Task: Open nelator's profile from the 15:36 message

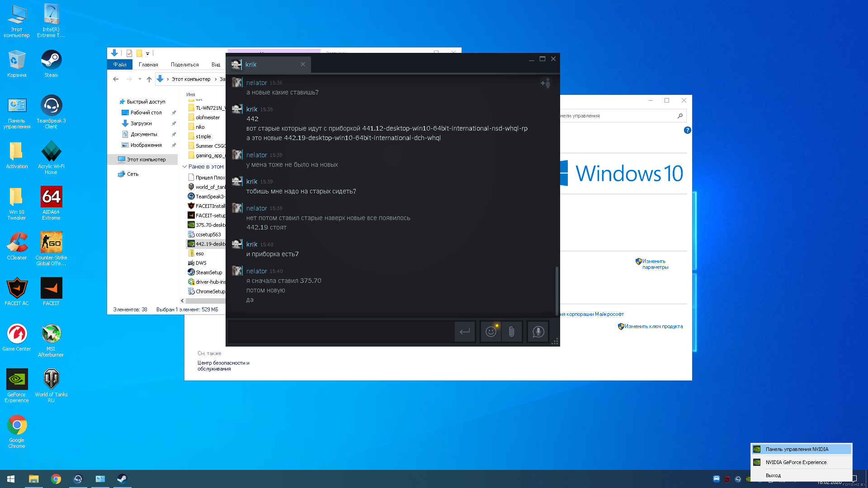Action: click(x=256, y=83)
